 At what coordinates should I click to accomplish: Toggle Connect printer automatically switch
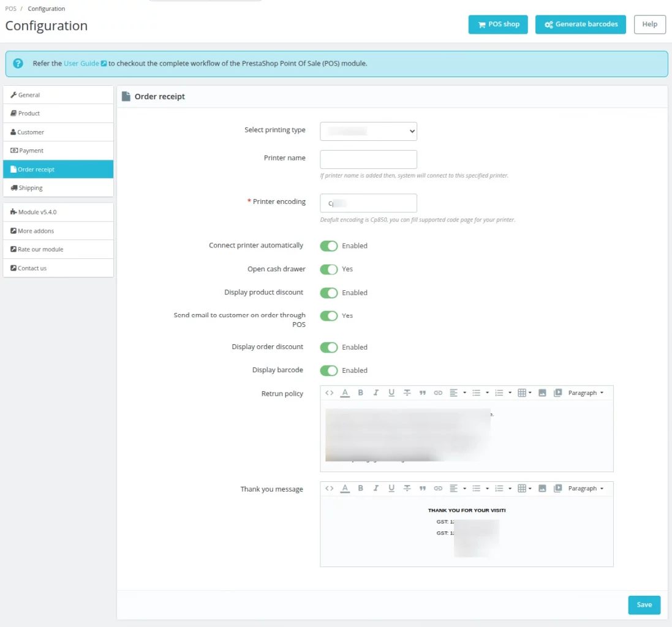(329, 246)
